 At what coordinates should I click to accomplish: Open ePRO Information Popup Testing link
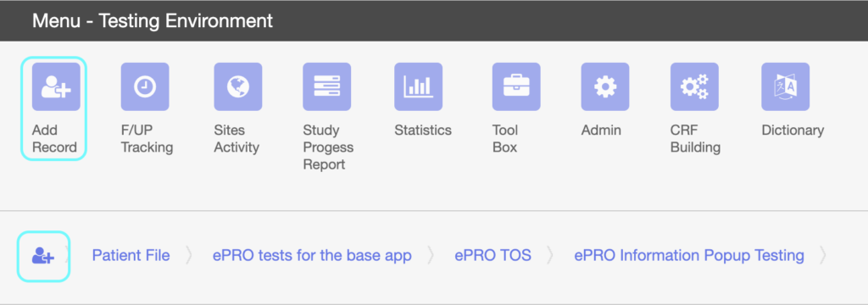coord(689,255)
